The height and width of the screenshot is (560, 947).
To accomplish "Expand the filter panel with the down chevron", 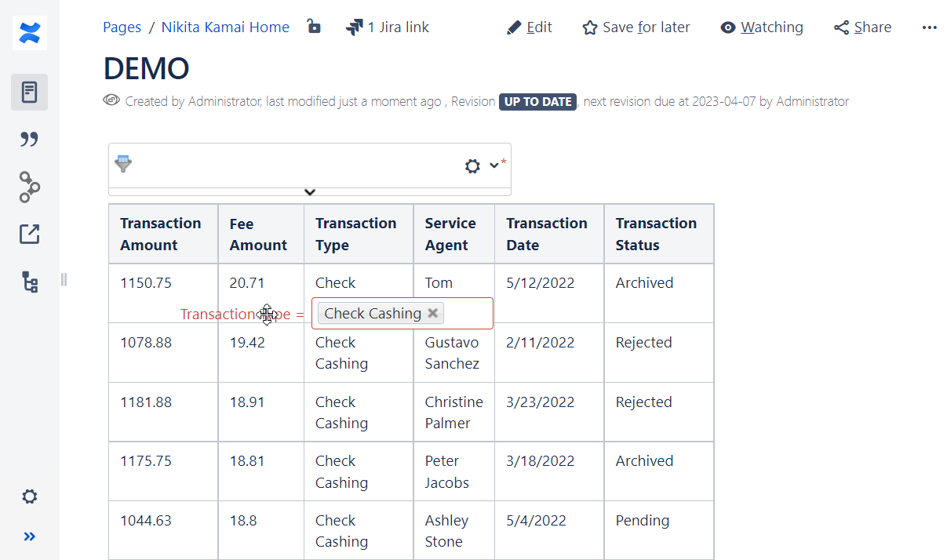I will [309, 191].
